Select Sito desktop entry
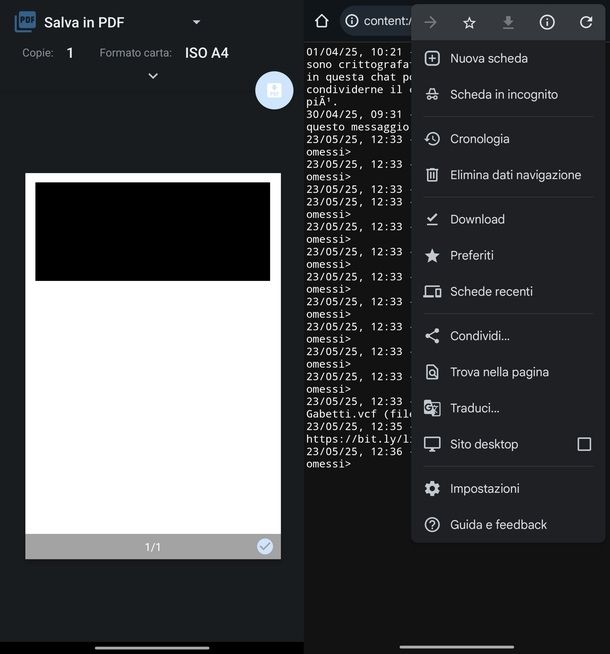 coord(508,444)
